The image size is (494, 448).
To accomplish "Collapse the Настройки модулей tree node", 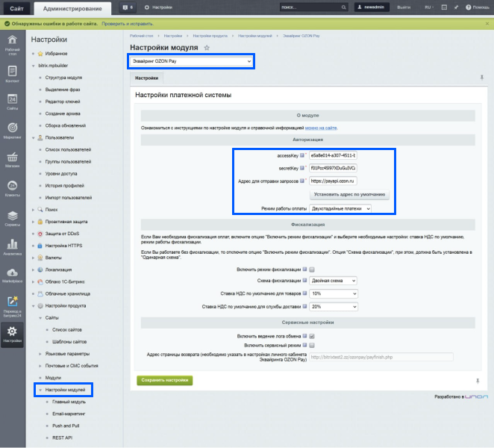I will (40, 390).
